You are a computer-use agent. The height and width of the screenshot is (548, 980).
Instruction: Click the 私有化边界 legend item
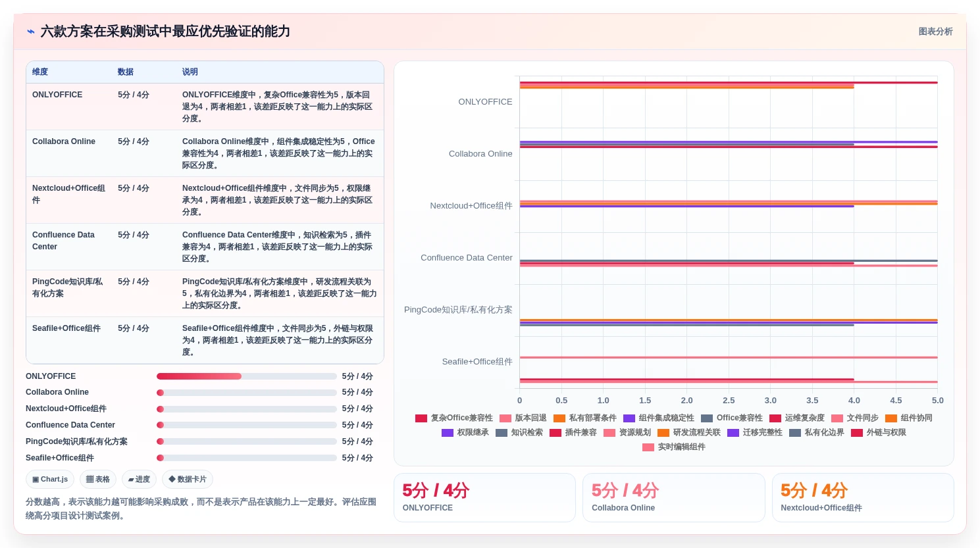point(816,432)
